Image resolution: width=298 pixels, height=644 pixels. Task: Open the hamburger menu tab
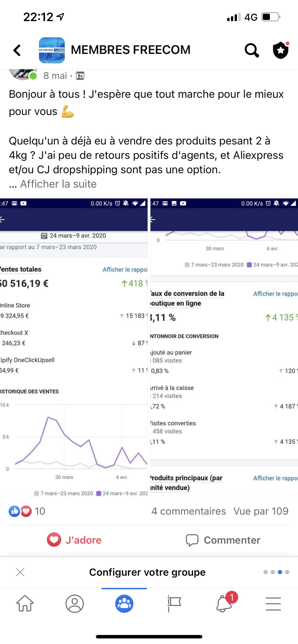coord(273,604)
